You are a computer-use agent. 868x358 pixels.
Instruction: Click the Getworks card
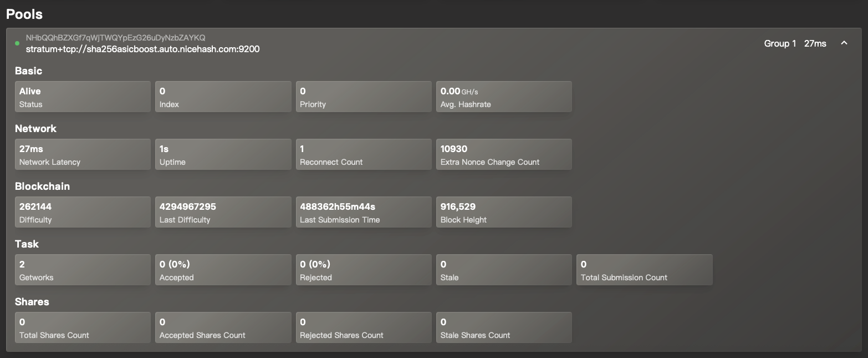pyautogui.click(x=83, y=270)
